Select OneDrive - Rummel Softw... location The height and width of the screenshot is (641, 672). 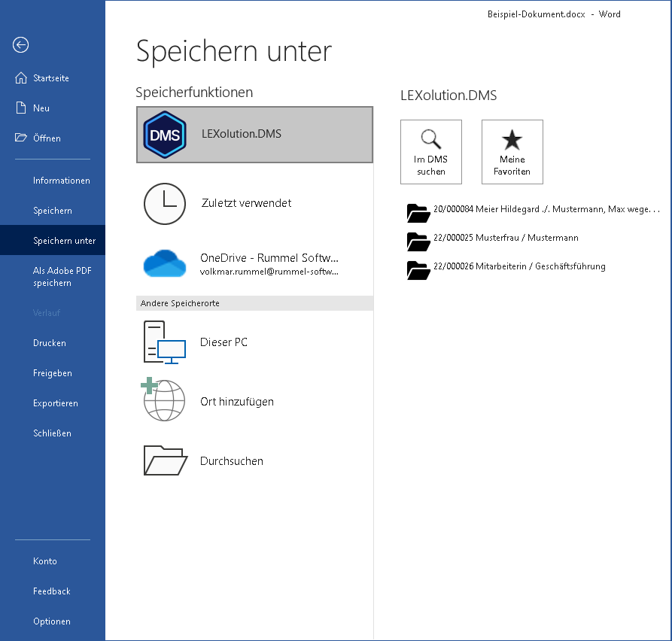(269, 258)
